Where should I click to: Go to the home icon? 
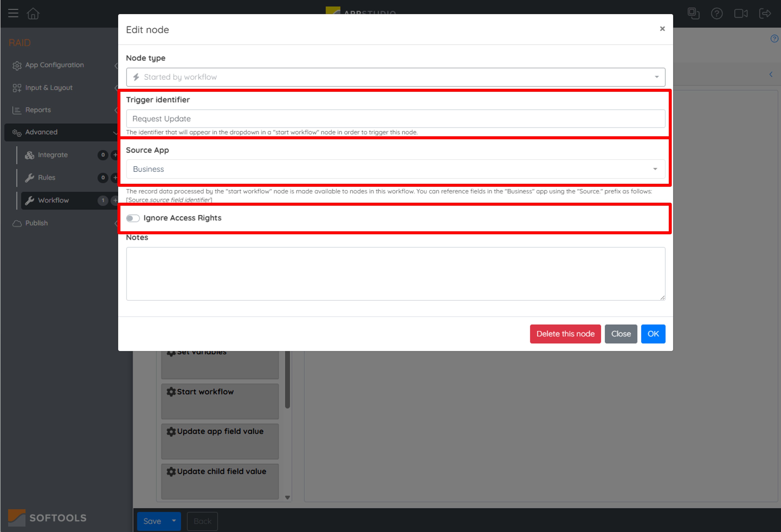point(33,13)
